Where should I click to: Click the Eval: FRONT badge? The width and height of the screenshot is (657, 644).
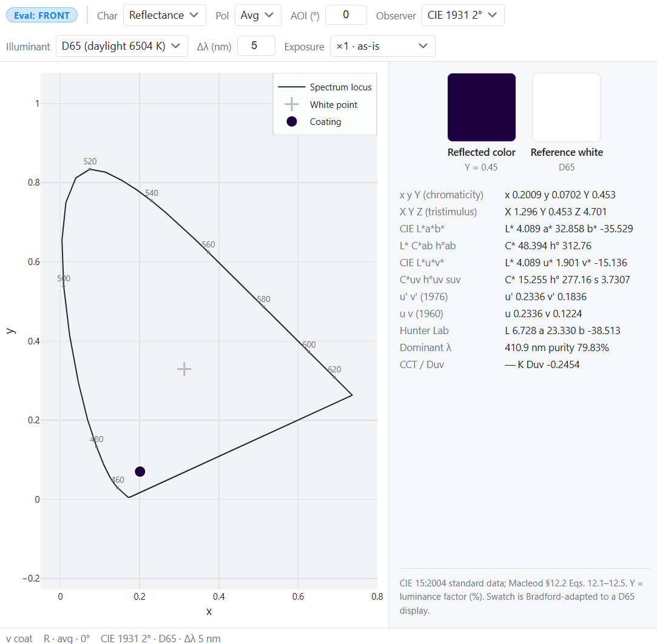[x=41, y=16]
